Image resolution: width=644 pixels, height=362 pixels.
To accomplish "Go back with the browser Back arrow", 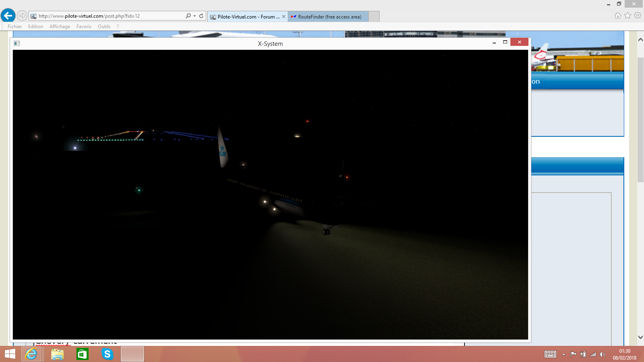I will 8,16.
